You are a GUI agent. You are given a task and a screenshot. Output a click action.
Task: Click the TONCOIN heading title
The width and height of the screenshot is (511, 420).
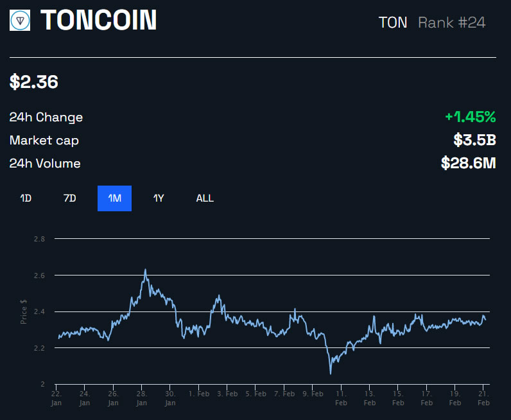[99, 21]
